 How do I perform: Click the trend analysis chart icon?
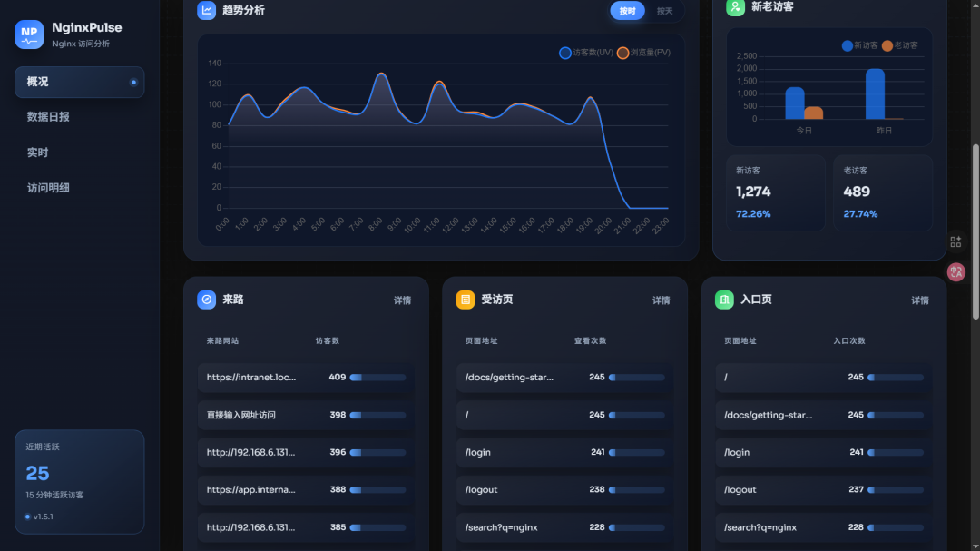(206, 10)
